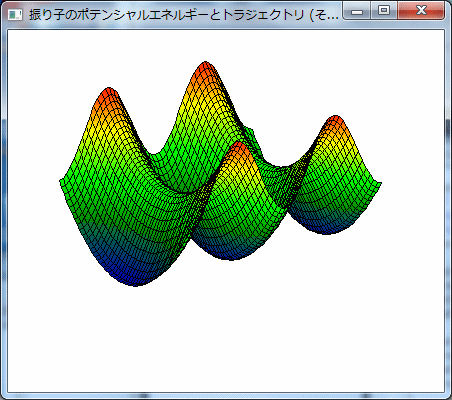452x400 pixels.
Task: Minimize the pendulum potential energy window
Action: tap(357, 12)
